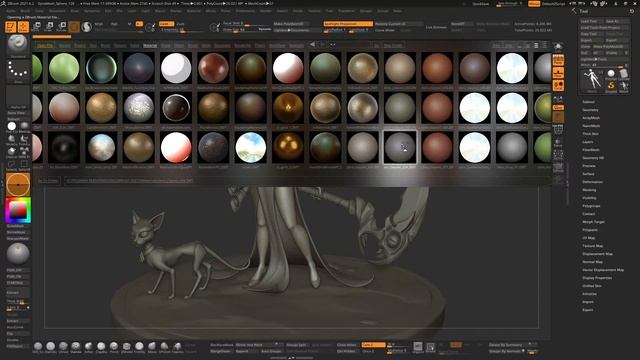Toggle the Dynamic brush size button
This screenshot has width=640, height=360.
click(265, 29)
